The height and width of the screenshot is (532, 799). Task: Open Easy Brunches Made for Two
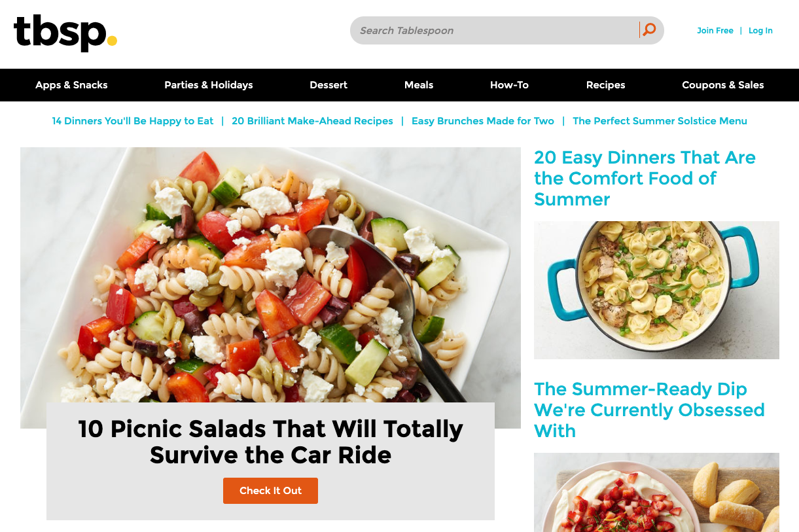(x=483, y=121)
